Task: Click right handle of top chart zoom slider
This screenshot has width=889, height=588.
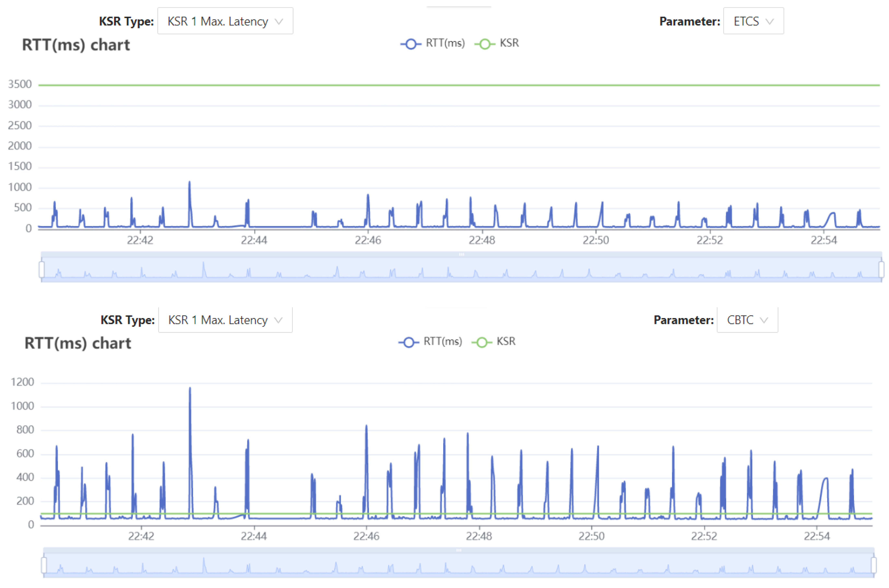Action: [881, 269]
